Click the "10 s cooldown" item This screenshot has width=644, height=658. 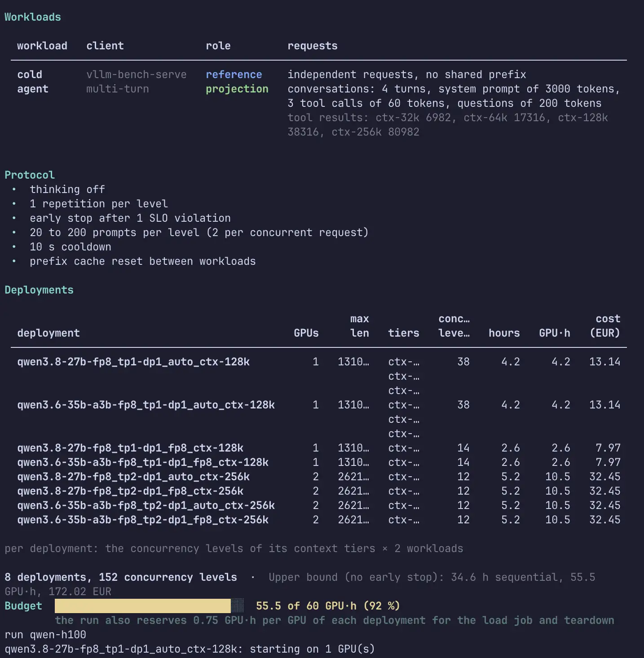(x=71, y=247)
